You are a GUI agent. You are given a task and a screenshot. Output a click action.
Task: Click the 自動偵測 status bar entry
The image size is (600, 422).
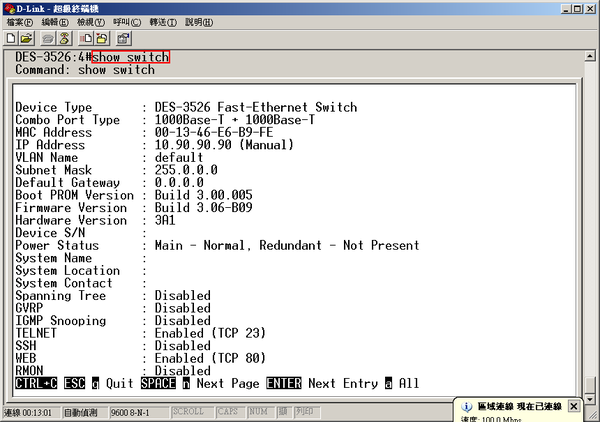click(80, 413)
